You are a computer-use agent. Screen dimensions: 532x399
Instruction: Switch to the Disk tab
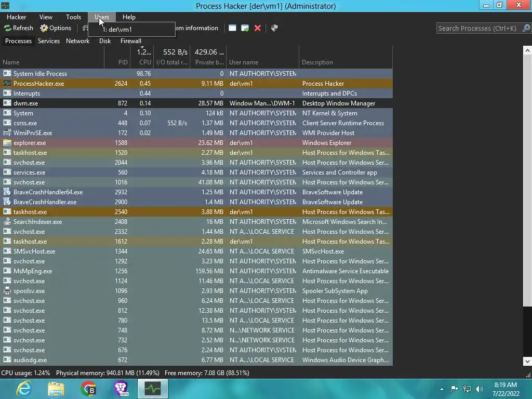click(x=105, y=41)
